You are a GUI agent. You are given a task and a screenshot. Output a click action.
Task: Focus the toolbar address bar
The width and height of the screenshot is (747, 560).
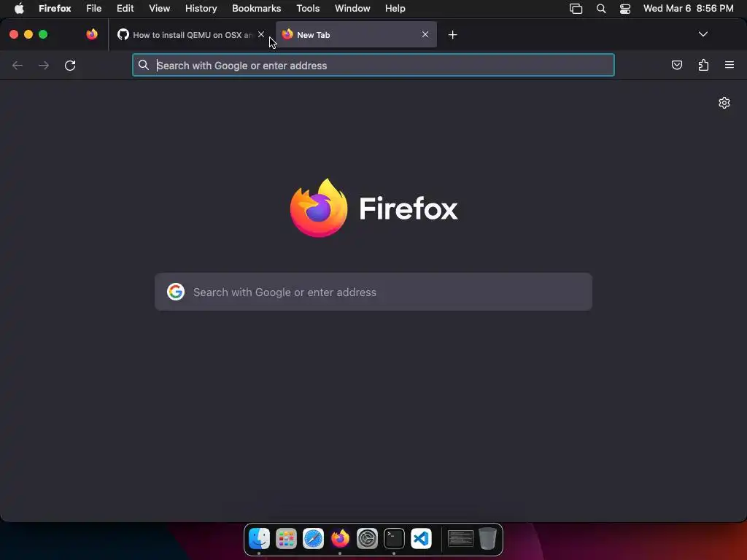click(x=373, y=65)
